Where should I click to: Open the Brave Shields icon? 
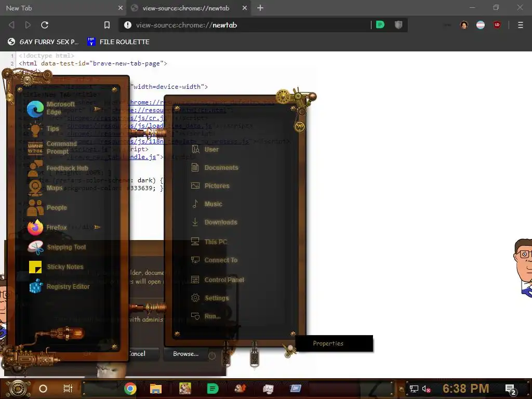click(398, 25)
